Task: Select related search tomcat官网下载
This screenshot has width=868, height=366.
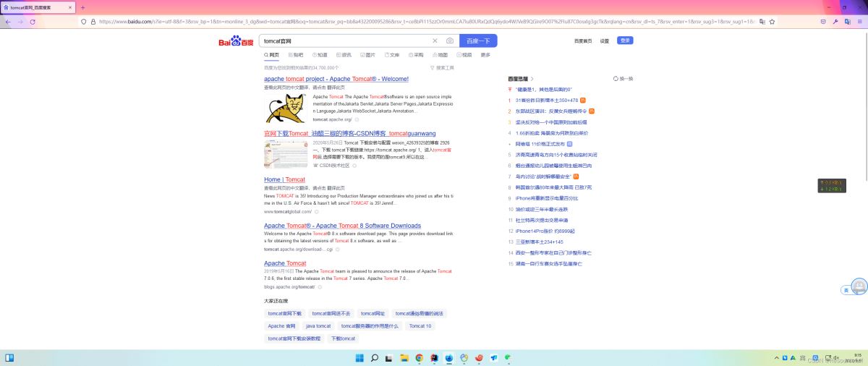Action: 284,313
